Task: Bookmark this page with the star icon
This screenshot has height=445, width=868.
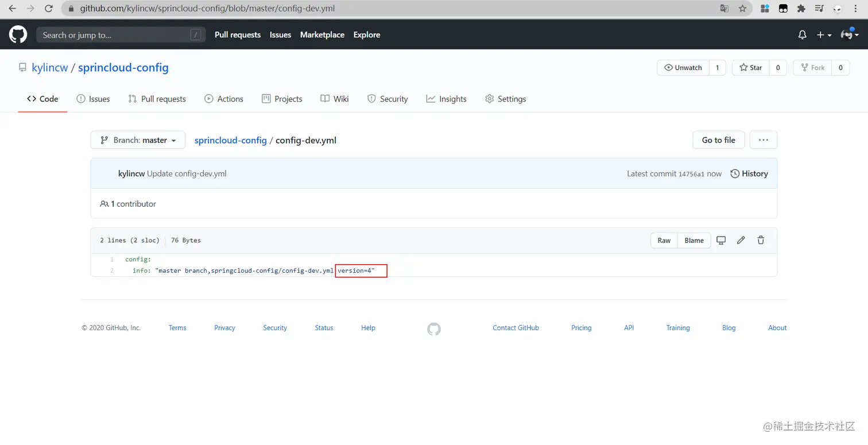Action: (x=742, y=9)
